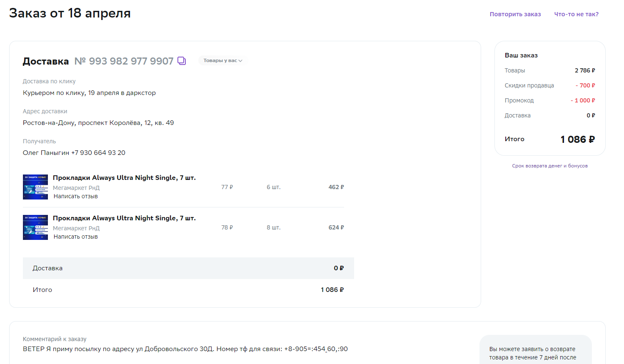Click seller "Мегамаркет РнД" on the 6 шт. row
The image size is (624, 364).
76,188
